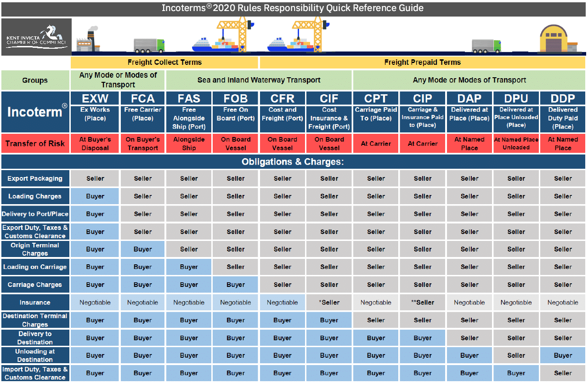This screenshot has width=588, height=383.
Task: Click the EXW Incoterm header
Action: (95, 98)
